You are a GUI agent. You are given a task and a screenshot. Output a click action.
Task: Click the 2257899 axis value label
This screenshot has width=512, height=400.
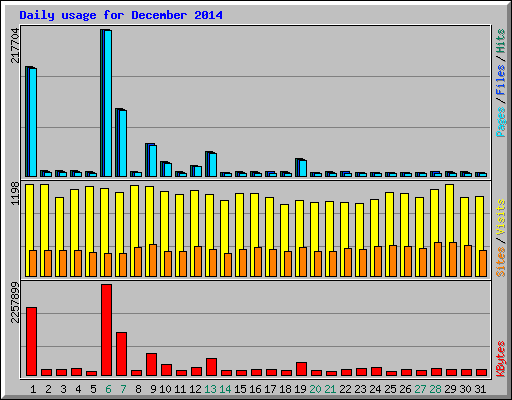(x=15, y=303)
